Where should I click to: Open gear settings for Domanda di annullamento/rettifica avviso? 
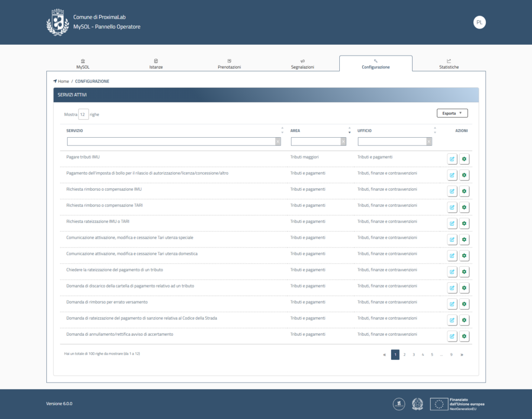pyautogui.click(x=464, y=336)
